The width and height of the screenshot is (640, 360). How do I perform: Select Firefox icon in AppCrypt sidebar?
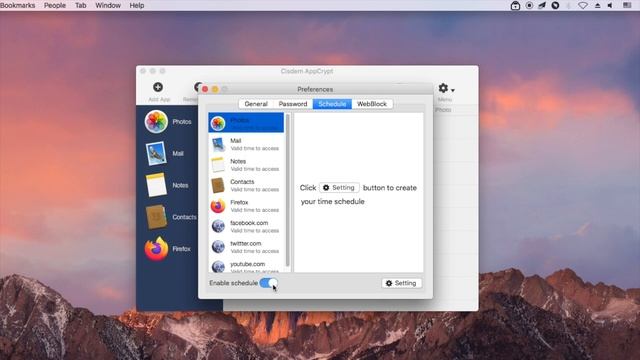click(x=156, y=248)
